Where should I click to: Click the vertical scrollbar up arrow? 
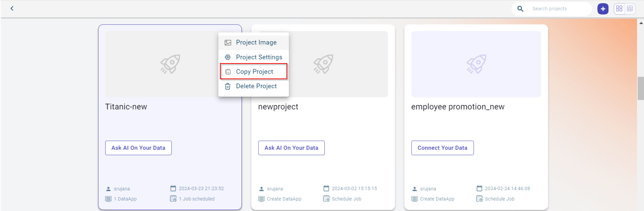(x=641, y=23)
